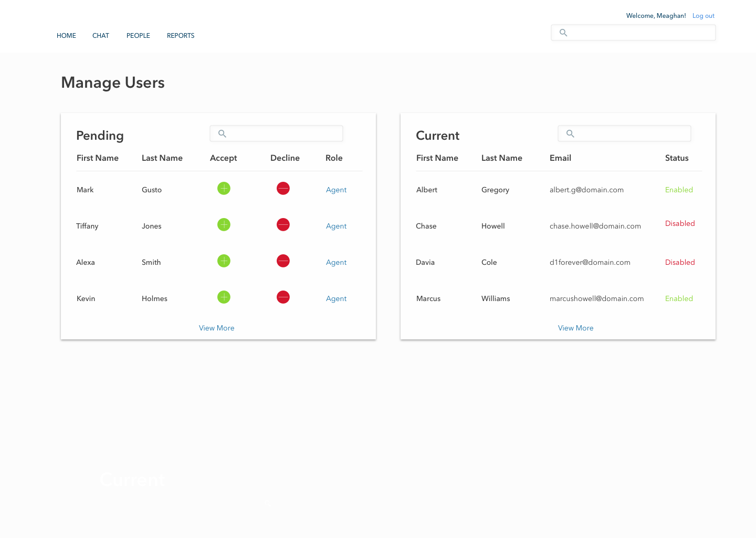Open the REPORTS menu item
This screenshot has height=538, width=756.
pyautogui.click(x=181, y=36)
